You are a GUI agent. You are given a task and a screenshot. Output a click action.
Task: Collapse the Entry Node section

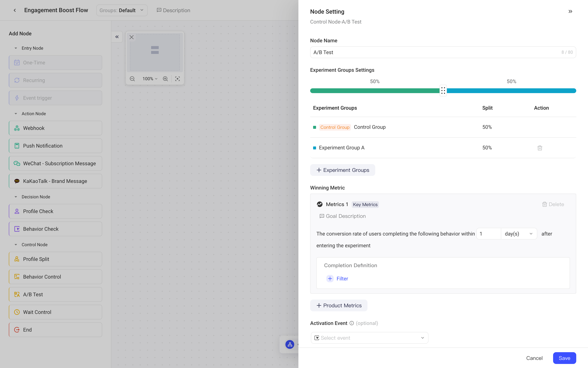[x=16, y=48]
